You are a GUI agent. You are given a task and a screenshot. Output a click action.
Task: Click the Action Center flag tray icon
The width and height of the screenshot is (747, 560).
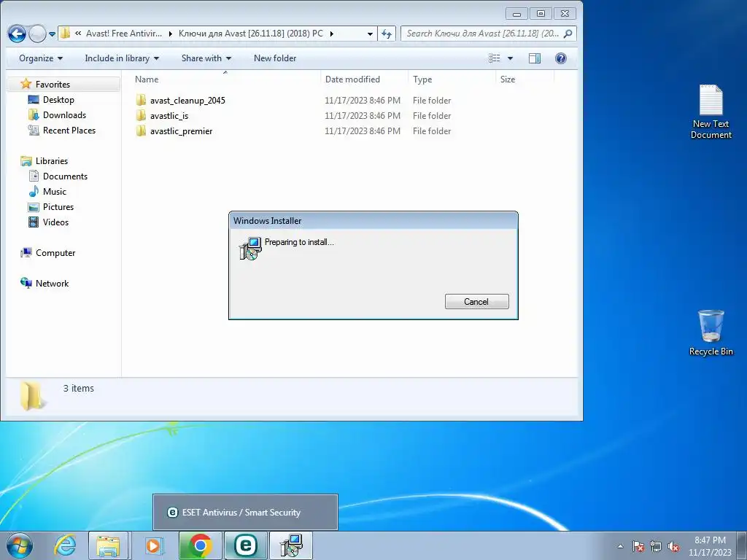point(638,546)
